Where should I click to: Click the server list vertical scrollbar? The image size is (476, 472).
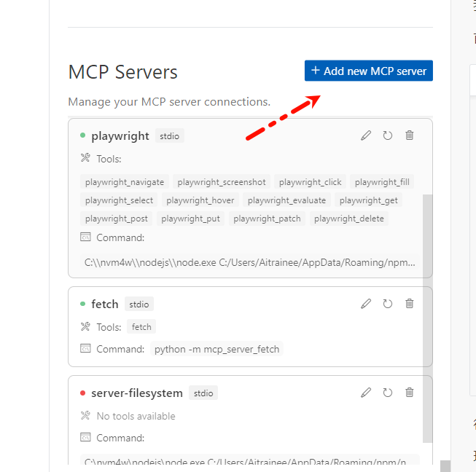pyautogui.click(x=427, y=318)
